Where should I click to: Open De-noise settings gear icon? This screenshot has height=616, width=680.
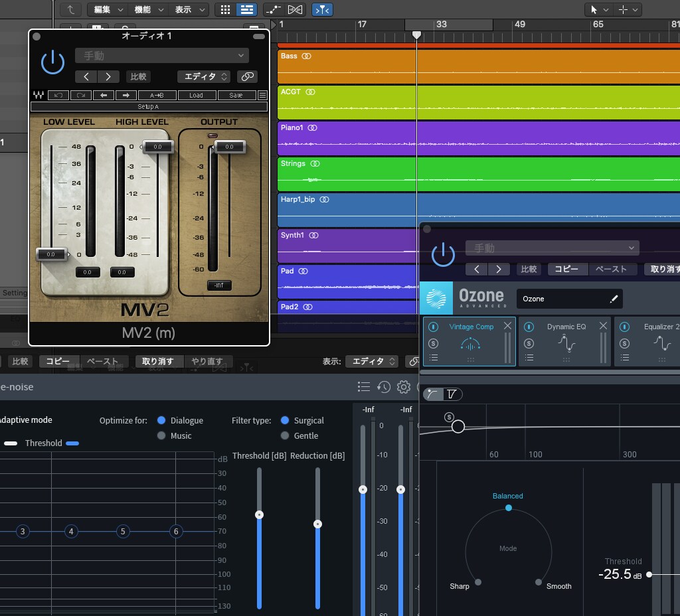[403, 387]
